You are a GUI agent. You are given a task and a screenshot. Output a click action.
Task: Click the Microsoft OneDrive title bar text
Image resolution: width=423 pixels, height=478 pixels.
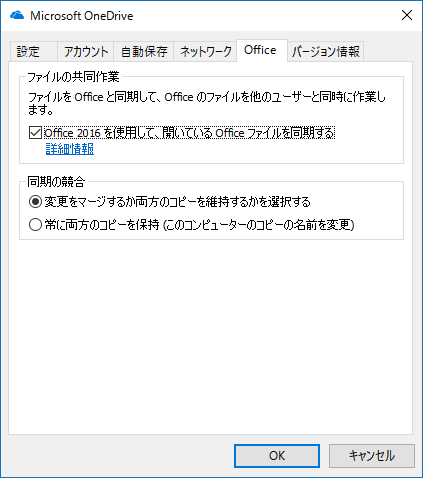coord(82,16)
